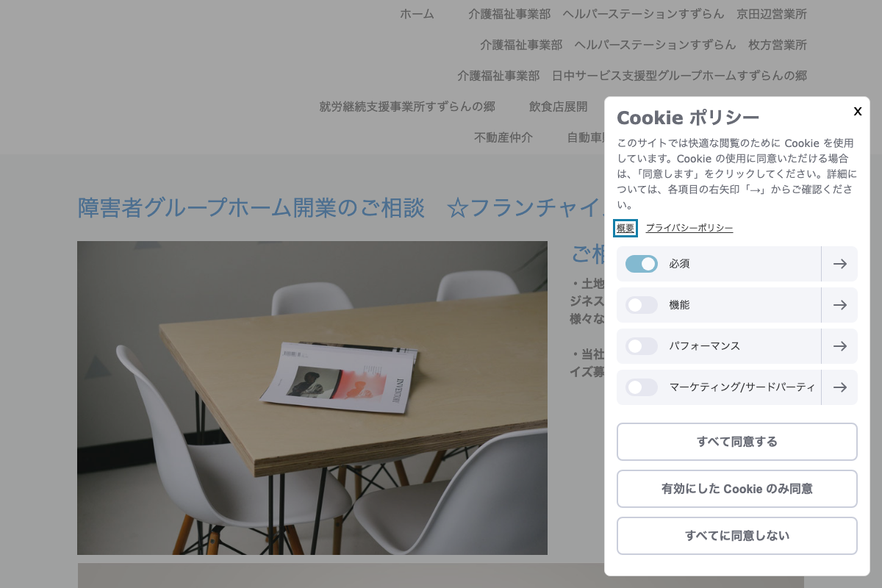Click 有効にした Cookie のみ同意 button
The image size is (882, 588).
point(737,489)
